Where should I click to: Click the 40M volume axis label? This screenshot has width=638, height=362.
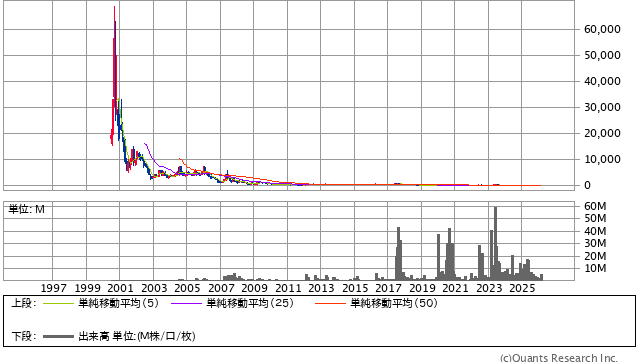pos(595,231)
